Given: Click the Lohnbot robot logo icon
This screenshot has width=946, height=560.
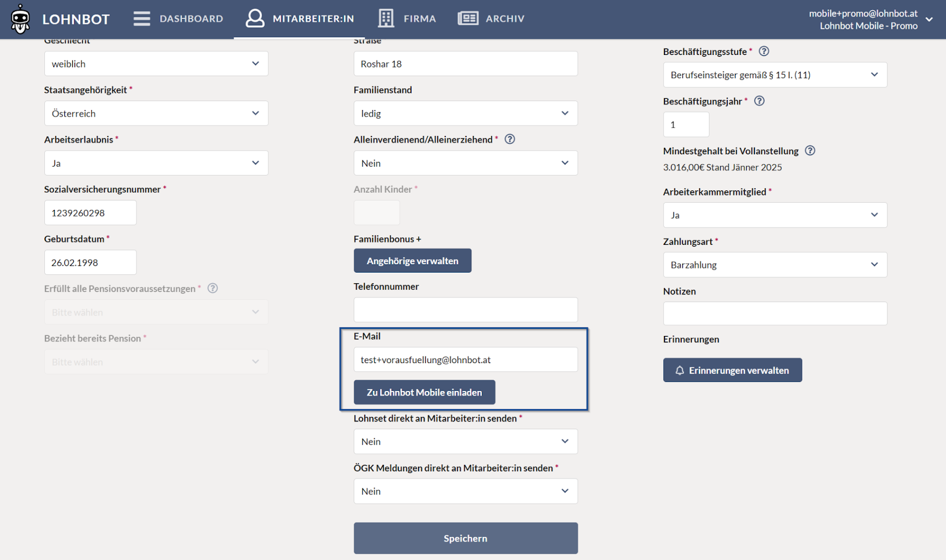Looking at the screenshot, I should click(21, 19).
